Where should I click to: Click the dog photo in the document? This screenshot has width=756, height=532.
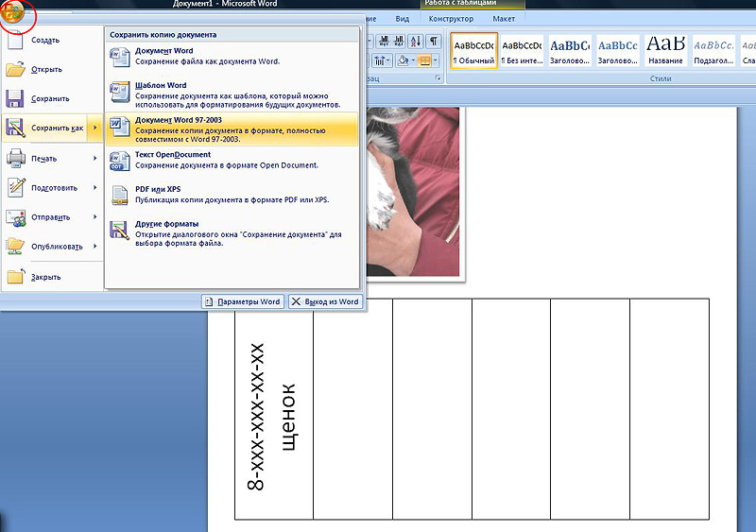(413, 192)
